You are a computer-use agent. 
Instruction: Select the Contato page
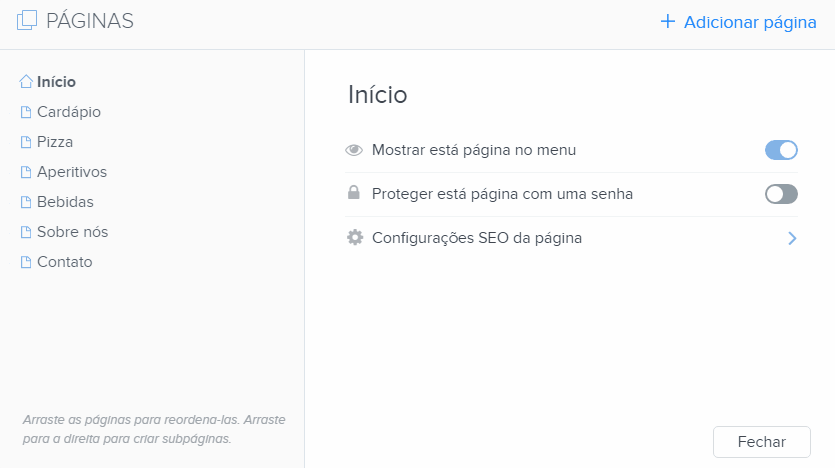64,262
